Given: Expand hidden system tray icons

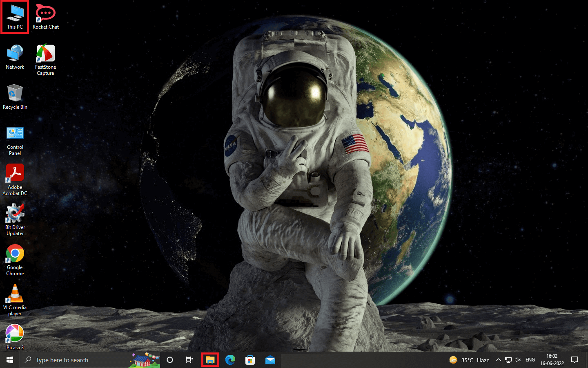Looking at the screenshot, I should pos(498,360).
